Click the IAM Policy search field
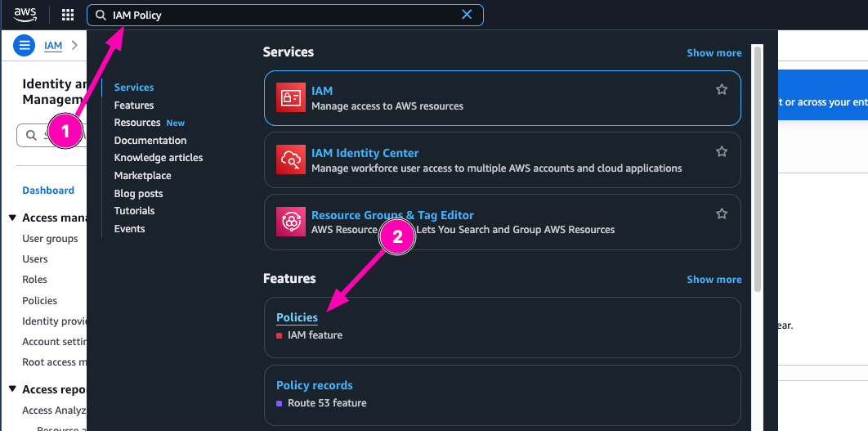This screenshot has width=868, height=431. (278, 15)
